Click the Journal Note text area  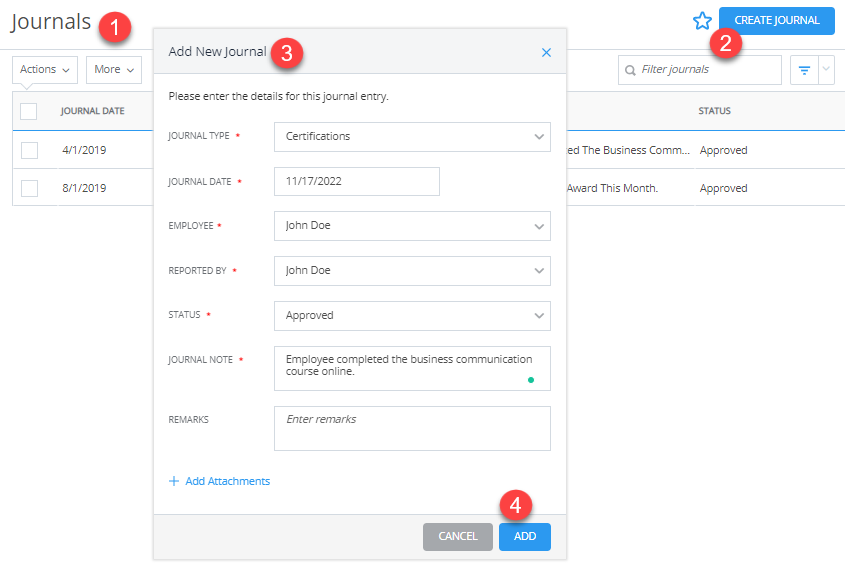412,368
